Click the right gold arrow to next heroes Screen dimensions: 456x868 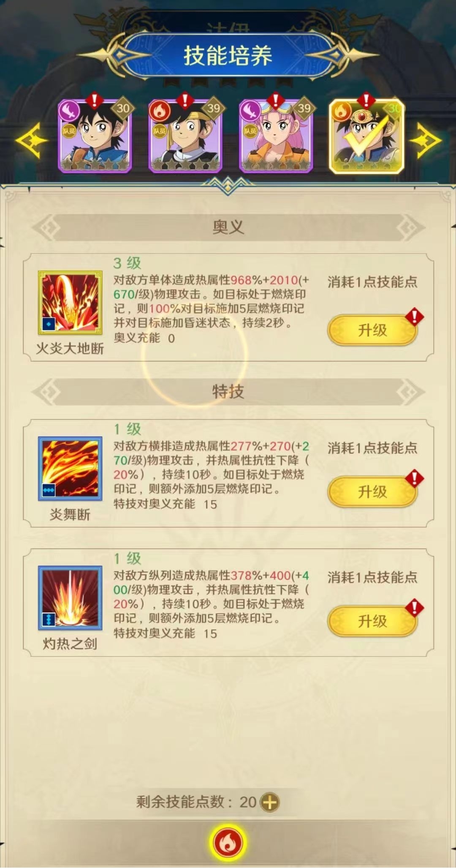click(x=425, y=140)
